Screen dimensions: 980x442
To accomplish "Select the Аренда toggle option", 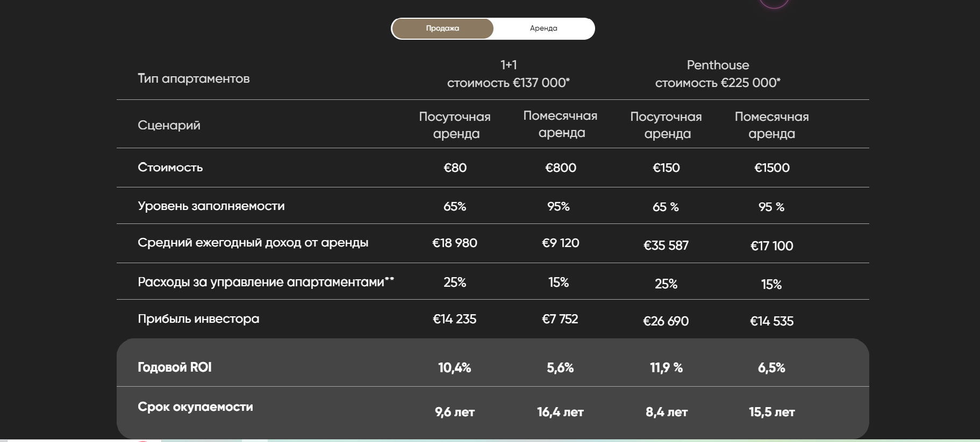I will (543, 28).
